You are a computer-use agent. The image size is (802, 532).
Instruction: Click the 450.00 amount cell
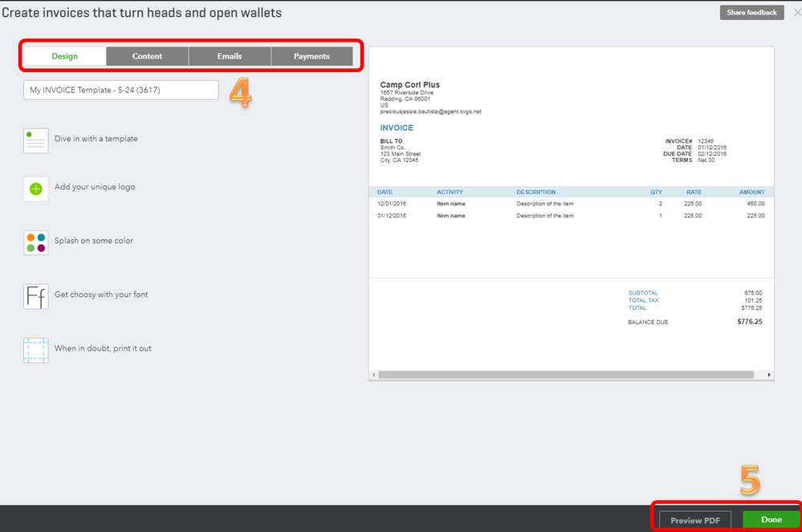(x=755, y=203)
